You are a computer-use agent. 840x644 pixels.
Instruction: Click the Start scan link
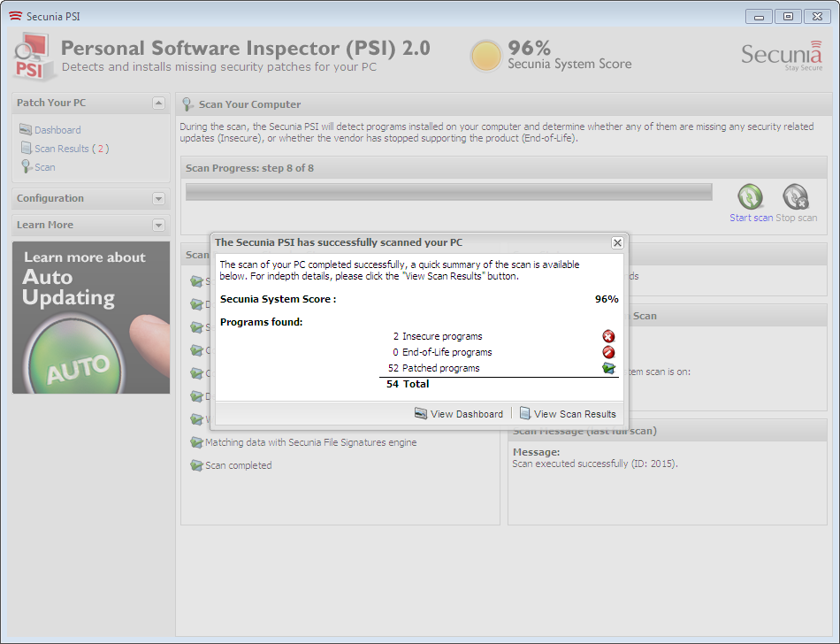[x=751, y=218]
